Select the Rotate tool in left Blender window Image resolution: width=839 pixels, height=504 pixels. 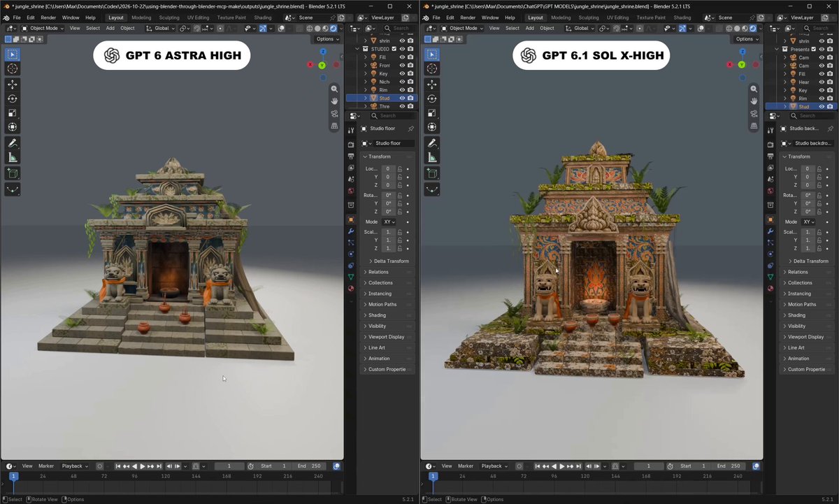pyautogui.click(x=13, y=99)
